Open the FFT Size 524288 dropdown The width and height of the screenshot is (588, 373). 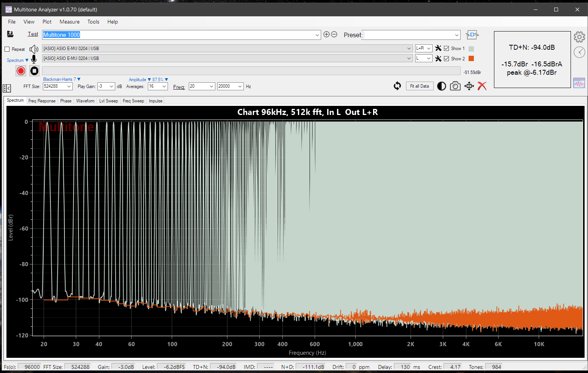[69, 87]
